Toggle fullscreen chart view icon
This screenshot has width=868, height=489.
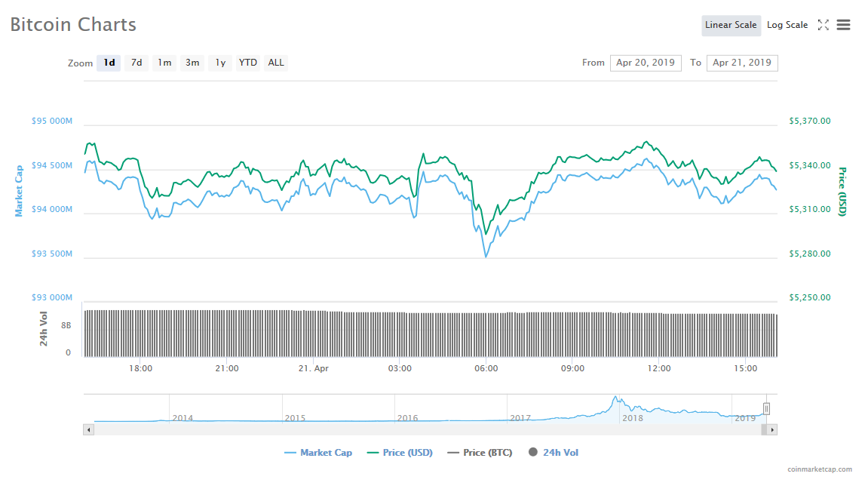pos(824,25)
